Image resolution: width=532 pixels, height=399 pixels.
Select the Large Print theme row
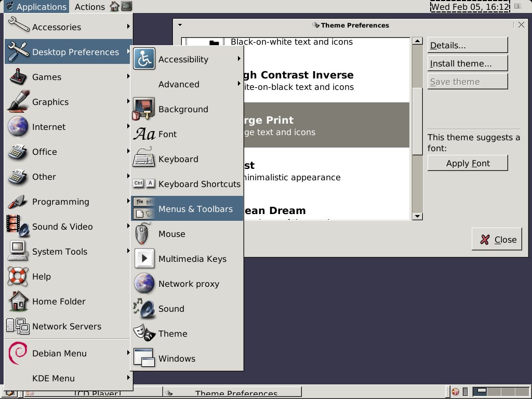tap(326, 125)
